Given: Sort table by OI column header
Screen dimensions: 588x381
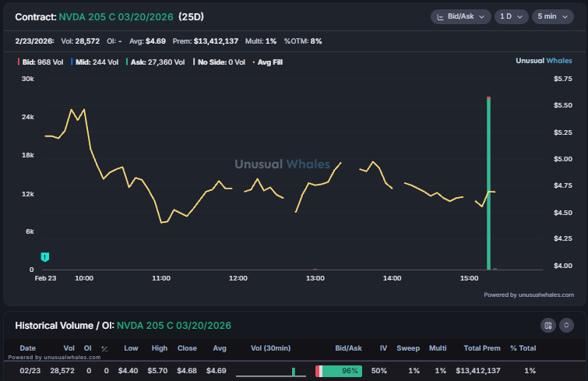Looking at the screenshot, I should pyautogui.click(x=88, y=348).
